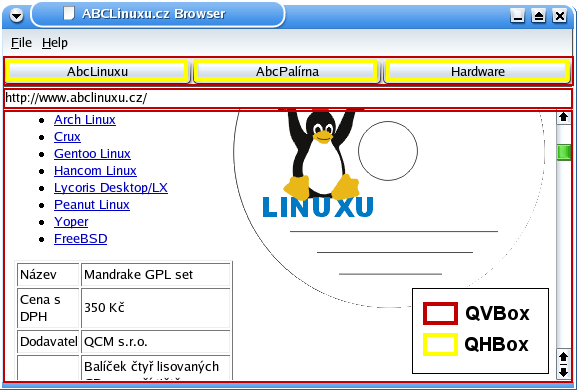This screenshot has height=390, width=577.
Task: Open the window menu dropdown arrow in title bar
Action: pyautogui.click(x=16, y=15)
